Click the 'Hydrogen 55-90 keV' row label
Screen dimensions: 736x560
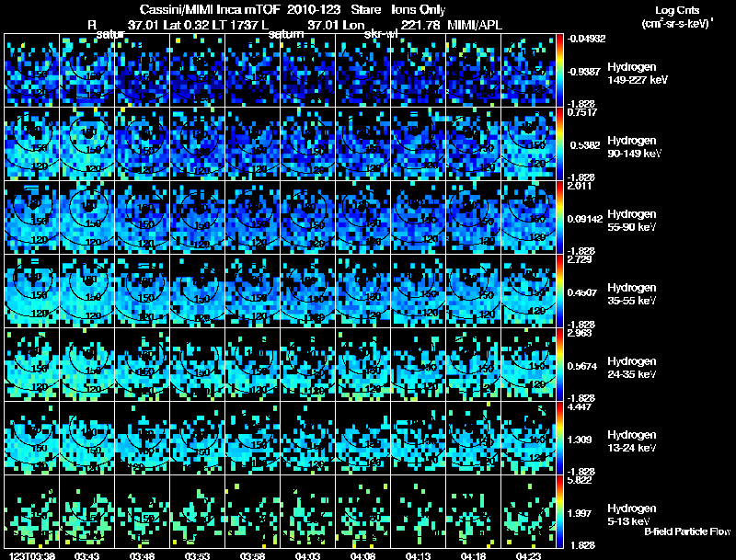(632, 221)
